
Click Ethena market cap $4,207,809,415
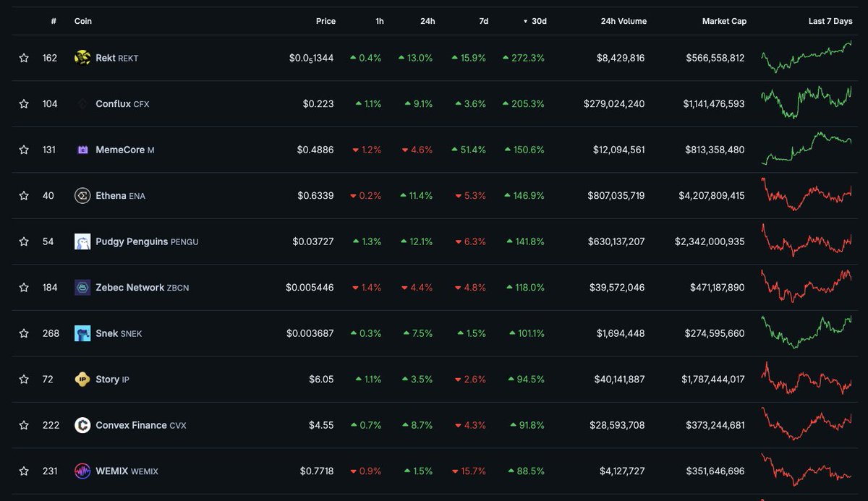pos(711,196)
